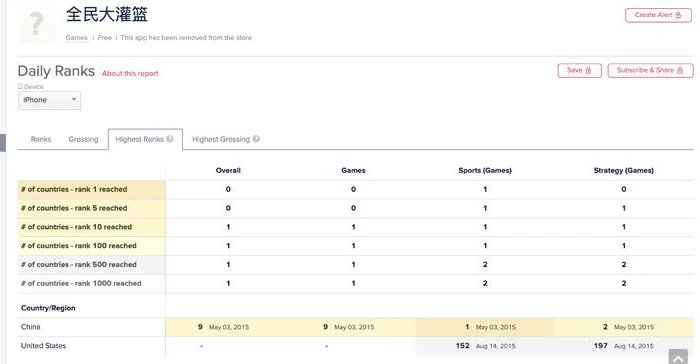Click lock icon on Subscribe & Share
700x364 pixels.
[680, 71]
